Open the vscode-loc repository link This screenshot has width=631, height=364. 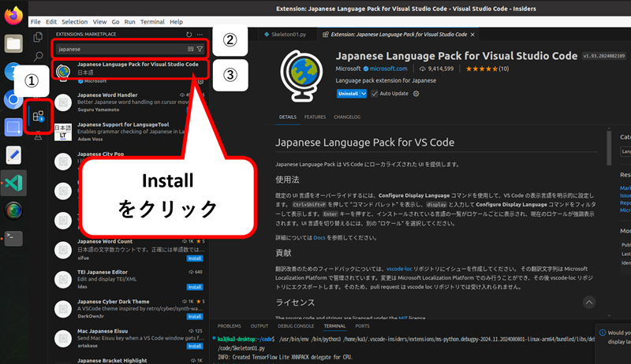pos(399,269)
